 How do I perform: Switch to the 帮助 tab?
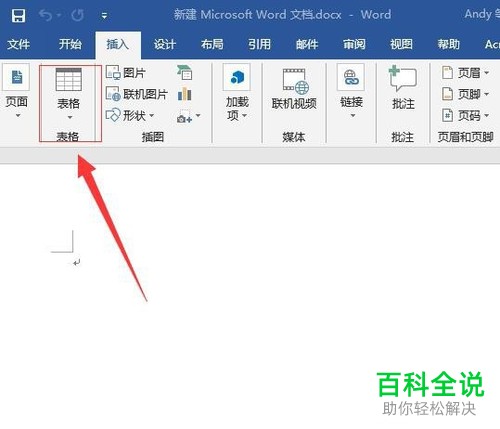point(449,44)
